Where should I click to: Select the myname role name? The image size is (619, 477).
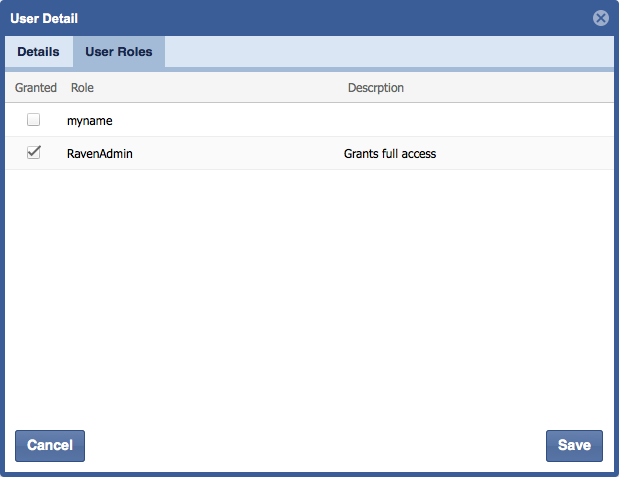coord(90,121)
